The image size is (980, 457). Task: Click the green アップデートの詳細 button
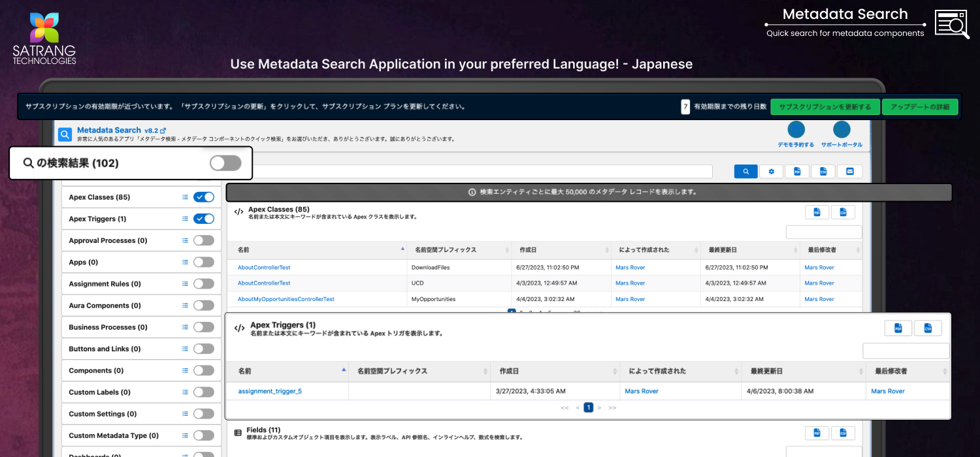920,106
